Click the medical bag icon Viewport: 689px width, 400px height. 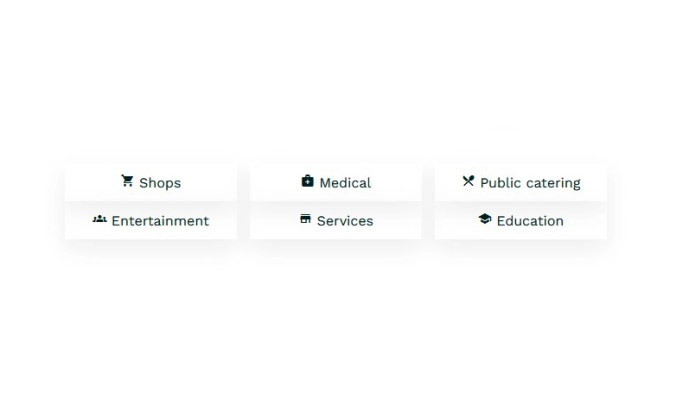pos(307,181)
